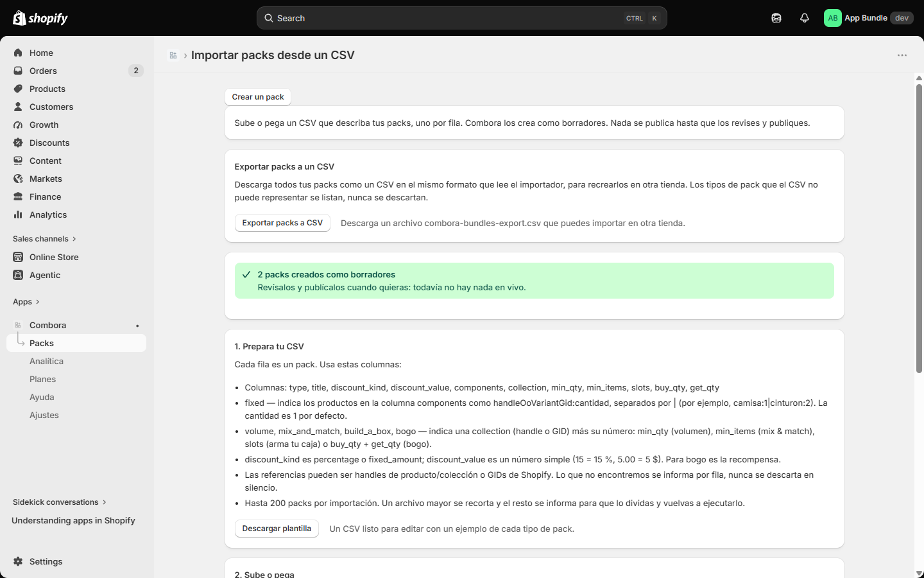Click the AB store avatar
This screenshot has height=578, width=924.
pyautogui.click(x=833, y=18)
